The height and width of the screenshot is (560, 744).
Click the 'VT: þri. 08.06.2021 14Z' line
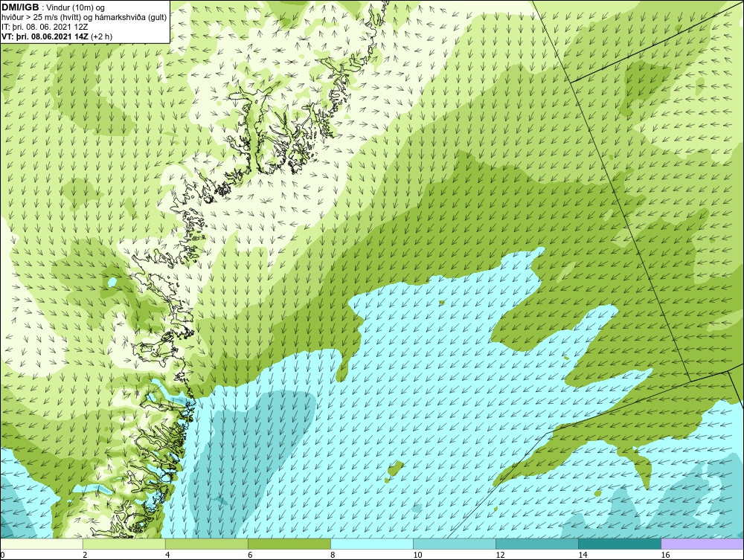(x=45, y=36)
